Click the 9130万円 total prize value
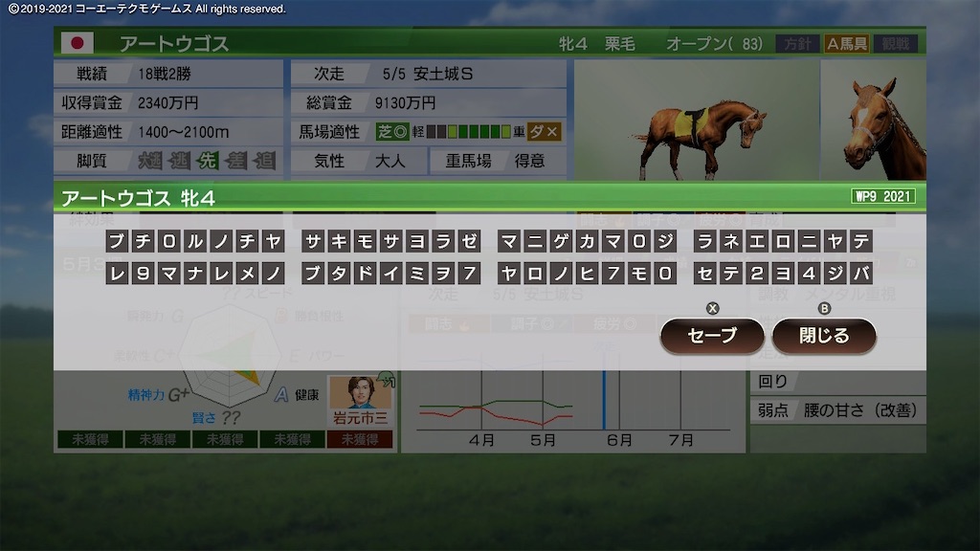Screen dimensions: 980x551 [x=405, y=103]
